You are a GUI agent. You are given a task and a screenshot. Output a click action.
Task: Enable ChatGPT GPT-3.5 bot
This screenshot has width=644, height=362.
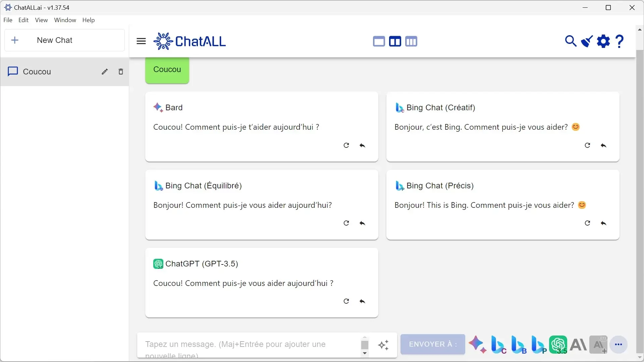[558, 344]
